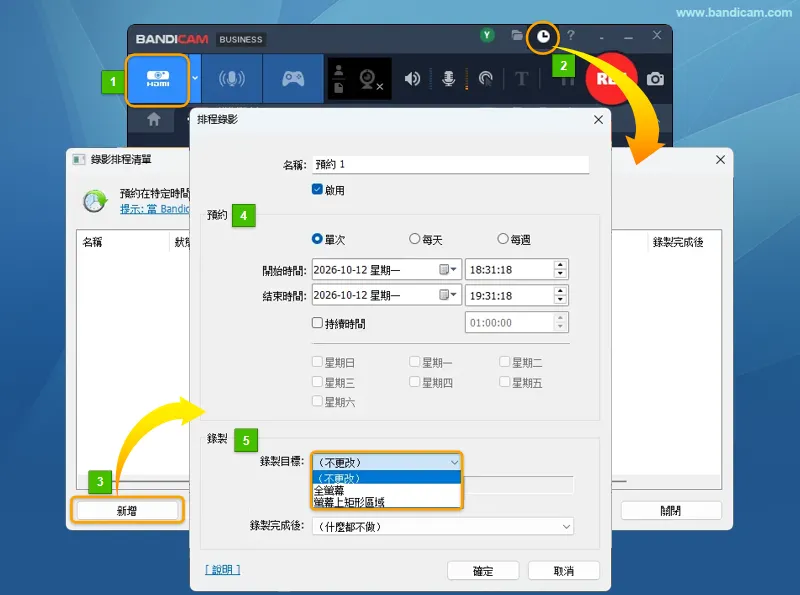This screenshot has width=800, height=595.
Task: Increase the start time with the spinner
Action: [x=560, y=265]
